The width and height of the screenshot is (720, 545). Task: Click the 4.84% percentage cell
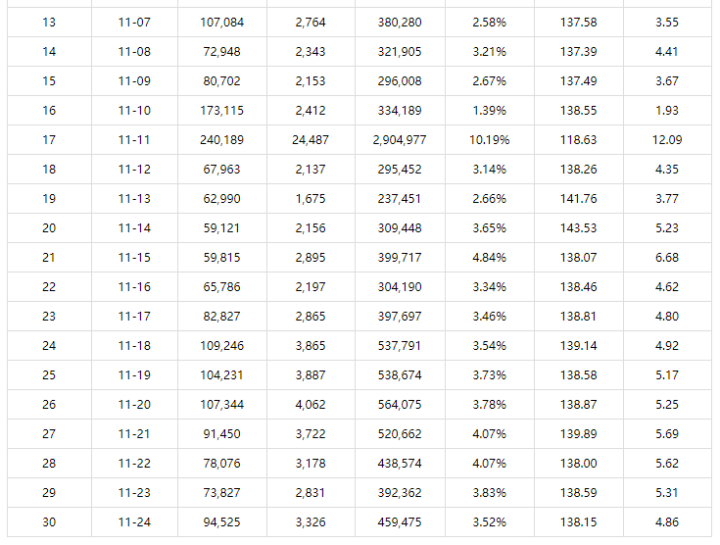[x=489, y=257]
